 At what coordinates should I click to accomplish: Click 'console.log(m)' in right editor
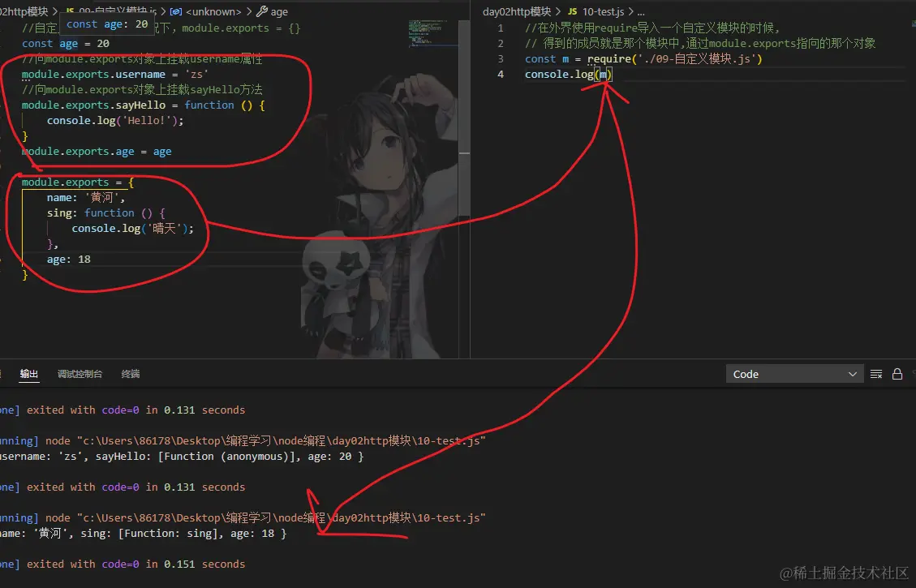(x=569, y=74)
